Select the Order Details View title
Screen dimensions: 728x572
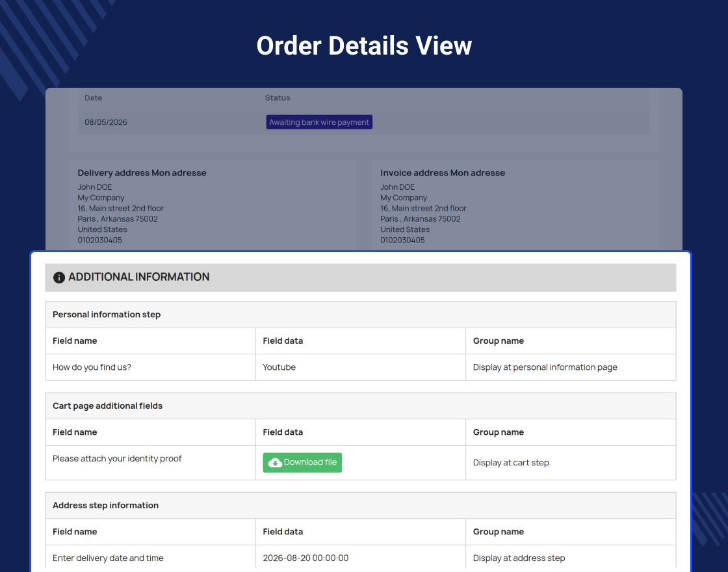point(364,45)
